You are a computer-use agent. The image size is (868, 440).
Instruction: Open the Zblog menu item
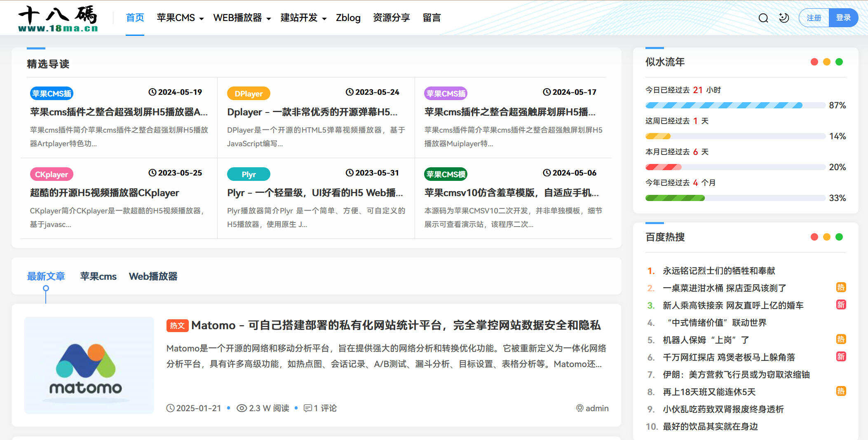pyautogui.click(x=348, y=18)
